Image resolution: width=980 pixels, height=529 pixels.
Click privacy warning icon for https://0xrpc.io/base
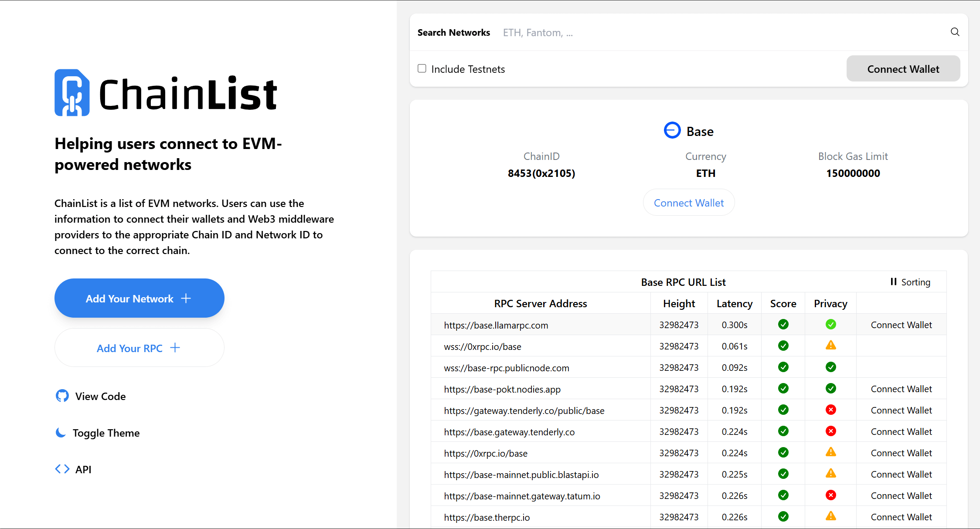(x=830, y=452)
